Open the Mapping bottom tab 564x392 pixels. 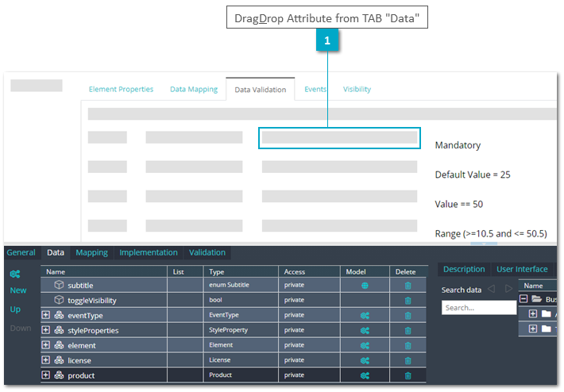pos(91,252)
